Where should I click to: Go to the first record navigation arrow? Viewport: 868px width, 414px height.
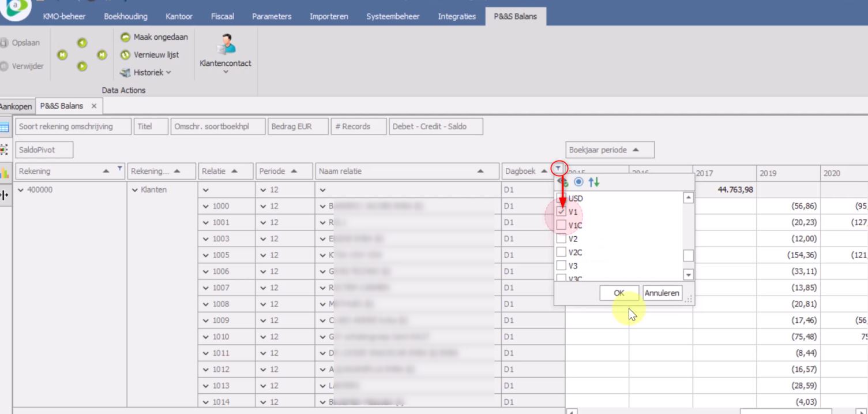point(62,55)
